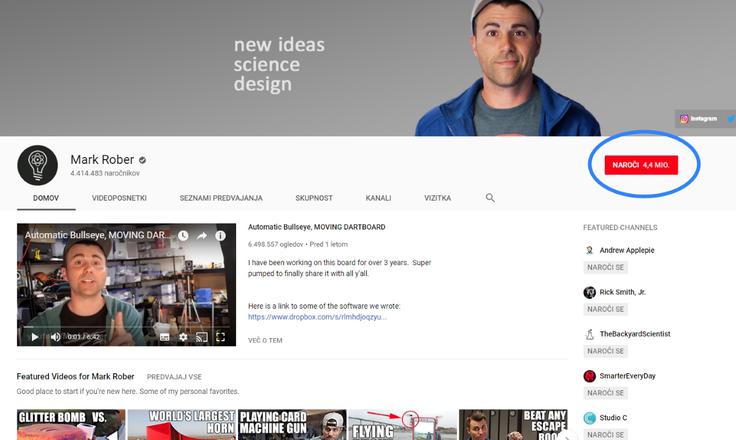Expand description with VEČ O TEM
This screenshot has width=736, height=440.
coord(265,340)
